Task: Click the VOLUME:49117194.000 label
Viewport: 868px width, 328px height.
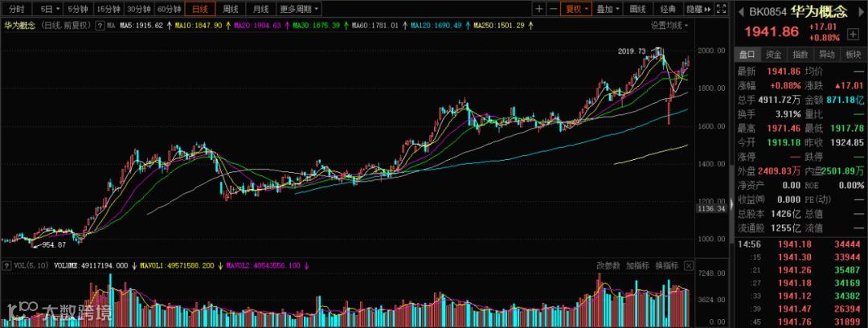Action: [92, 266]
